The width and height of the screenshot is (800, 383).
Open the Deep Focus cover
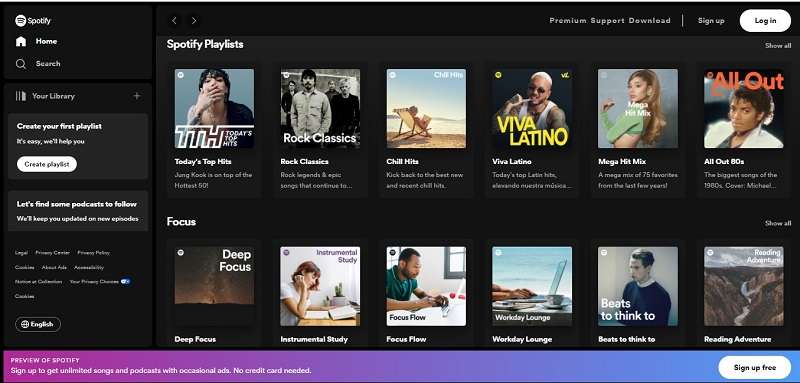[214, 286]
